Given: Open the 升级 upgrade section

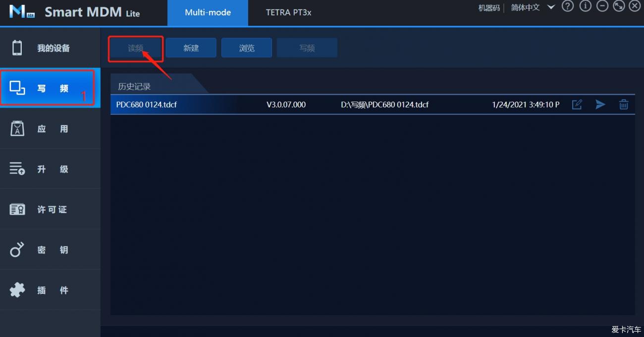Looking at the screenshot, I should pos(50,169).
